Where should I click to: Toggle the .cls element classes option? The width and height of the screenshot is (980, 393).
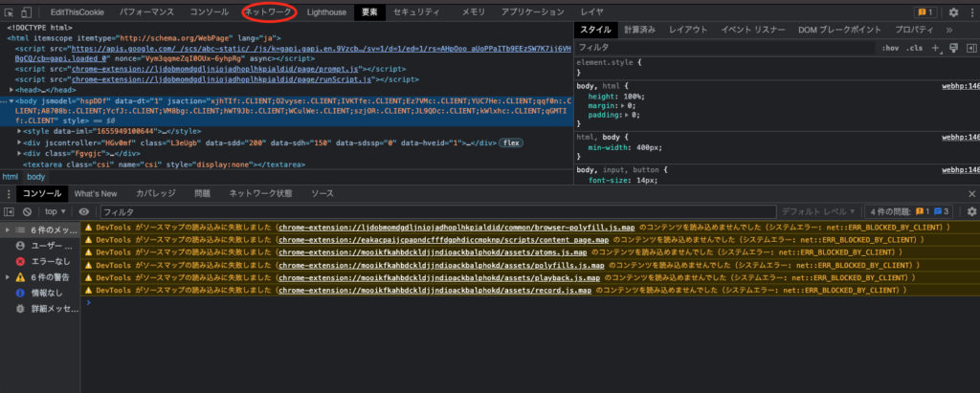tap(915, 47)
